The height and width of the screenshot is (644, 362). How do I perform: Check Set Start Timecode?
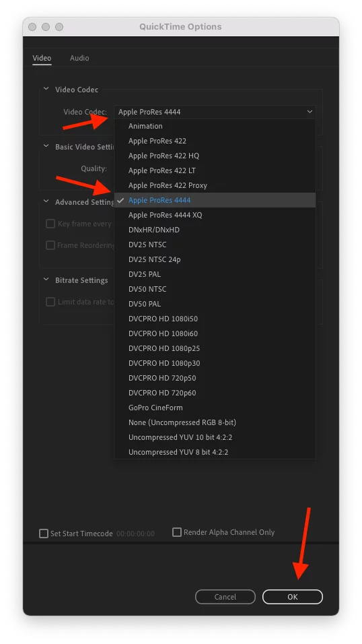(x=44, y=534)
